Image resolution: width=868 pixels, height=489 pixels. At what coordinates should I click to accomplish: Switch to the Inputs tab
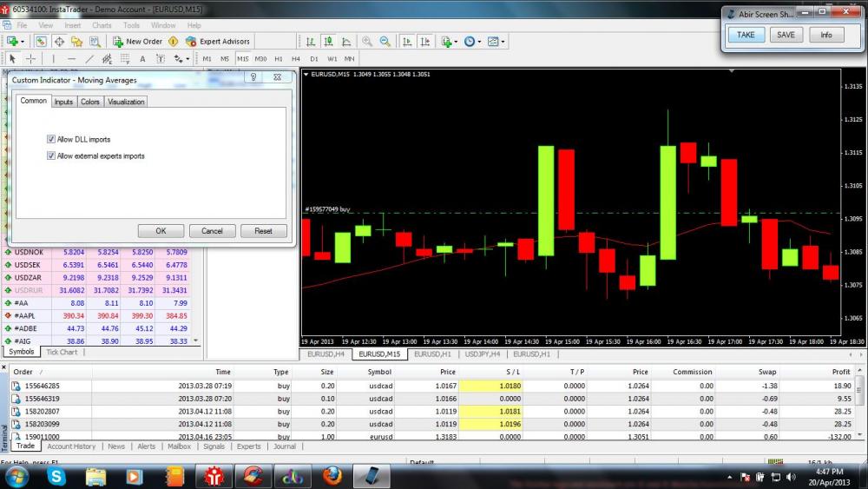tap(63, 102)
